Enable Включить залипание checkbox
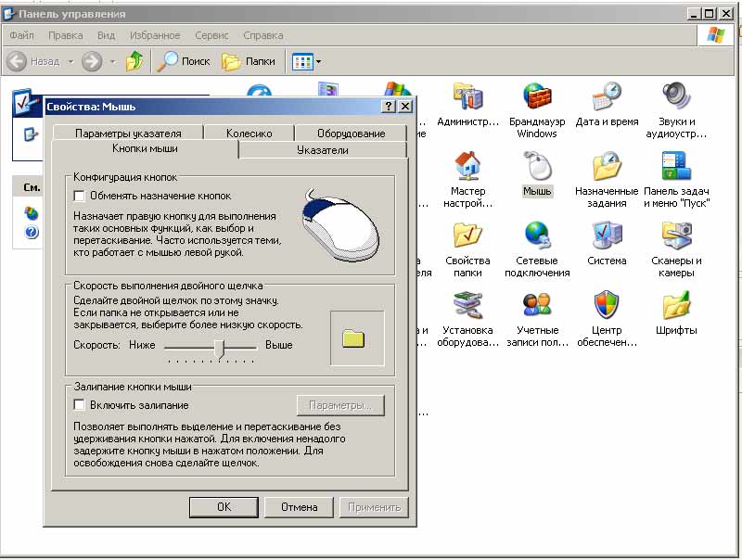The height and width of the screenshot is (560, 742). [80, 405]
